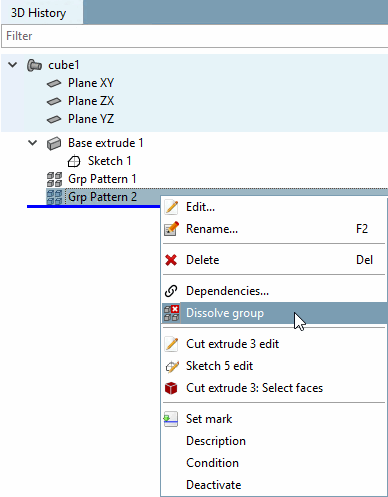
Task: Select Plane YZ tree item
Action: pyautogui.click(x=91, y=119)
